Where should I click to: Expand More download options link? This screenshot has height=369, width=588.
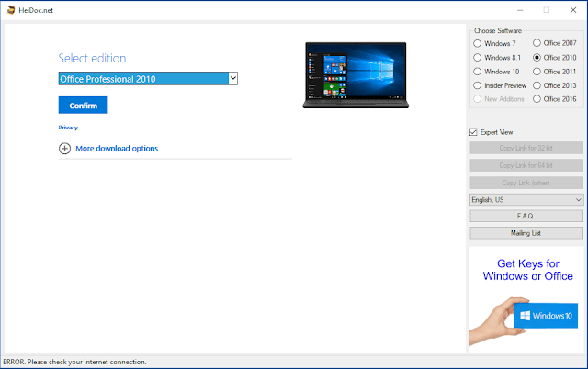pyautogui.click(x=117, y=149)
